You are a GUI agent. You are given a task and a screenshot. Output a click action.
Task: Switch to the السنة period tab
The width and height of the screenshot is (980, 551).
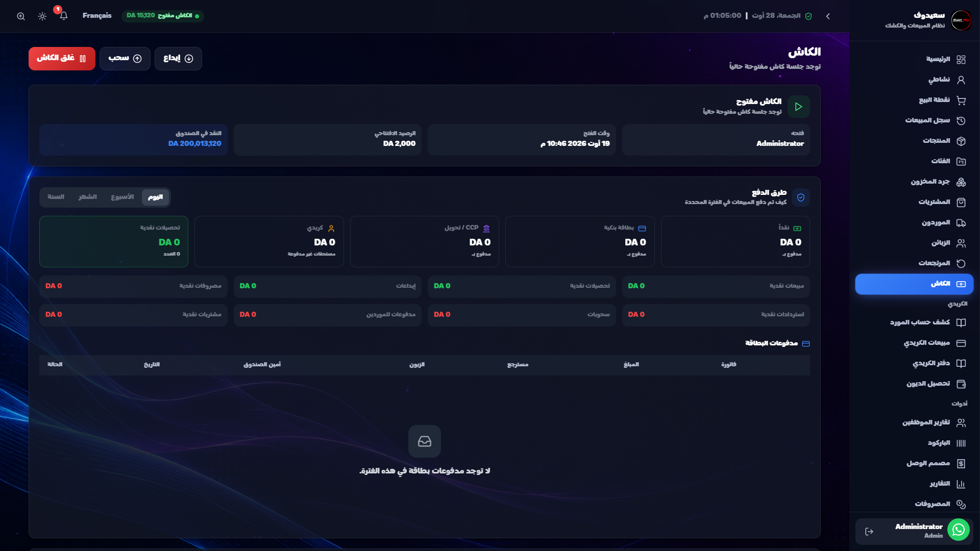pyautogui.click(x=56, y=197)
